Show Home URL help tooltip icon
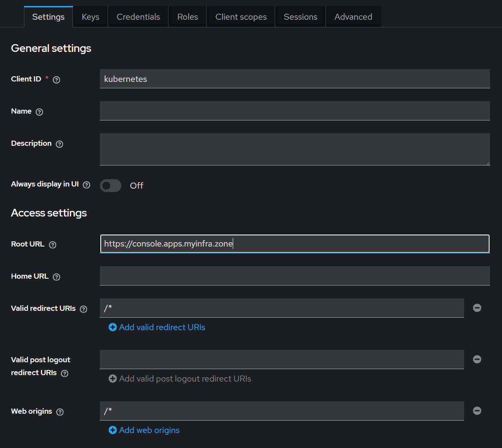The image size is (502, 448). [x=56, y=277]
